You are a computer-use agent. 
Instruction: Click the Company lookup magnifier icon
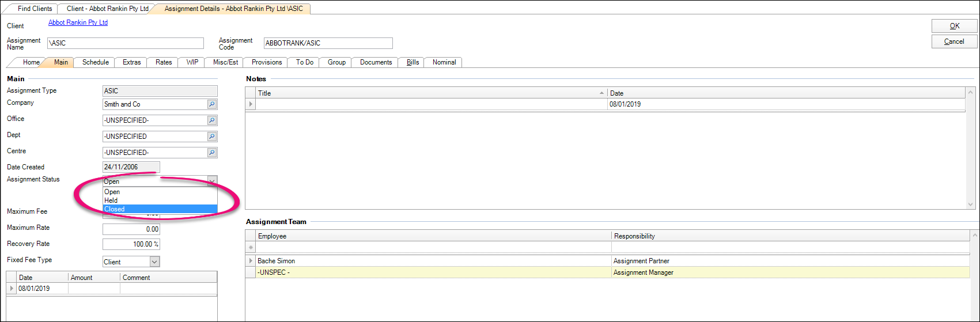(212, 104)
